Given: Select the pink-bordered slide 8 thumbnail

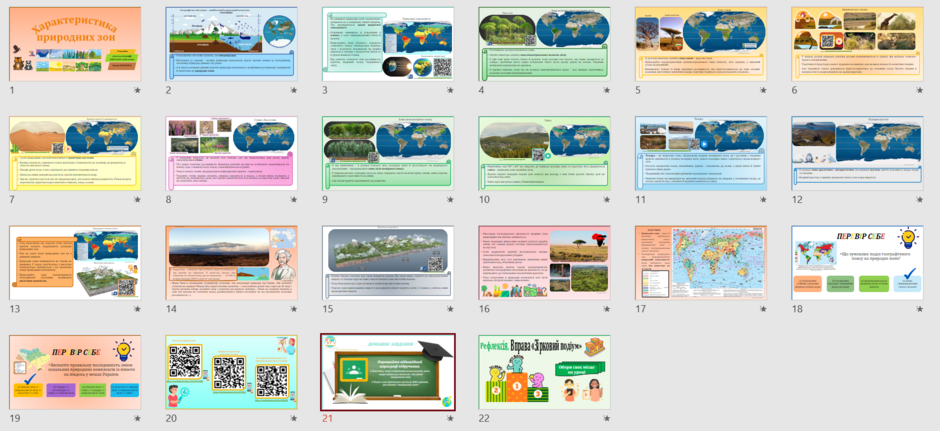Looking at the screenshot, I should tap(231, 153).
